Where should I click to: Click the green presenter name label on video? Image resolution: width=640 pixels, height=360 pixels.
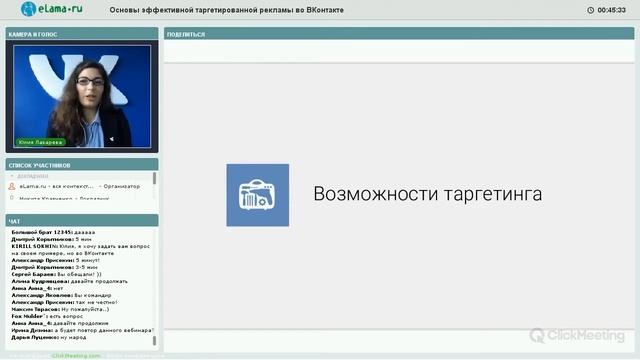pyautogui.click(x=40, y=142)
